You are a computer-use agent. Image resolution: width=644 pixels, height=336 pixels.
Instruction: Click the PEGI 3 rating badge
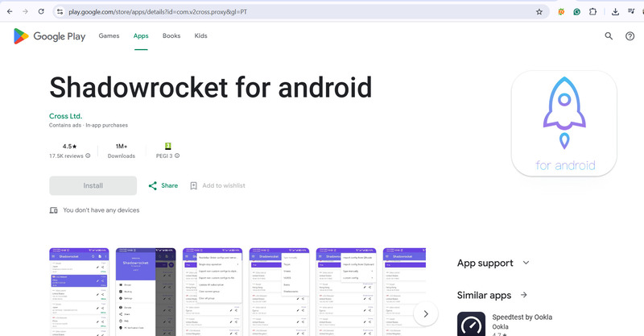coord(168,146)
